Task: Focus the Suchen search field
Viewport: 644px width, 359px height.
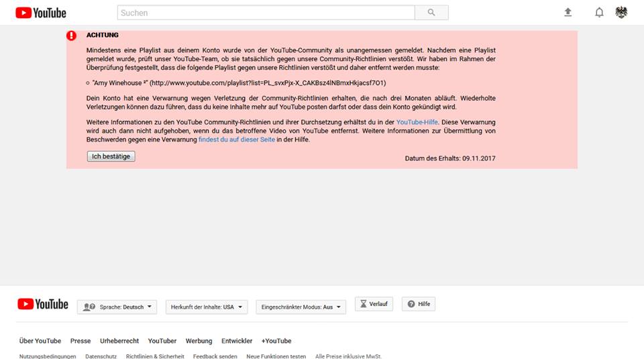Action: (x=266, y=13)
